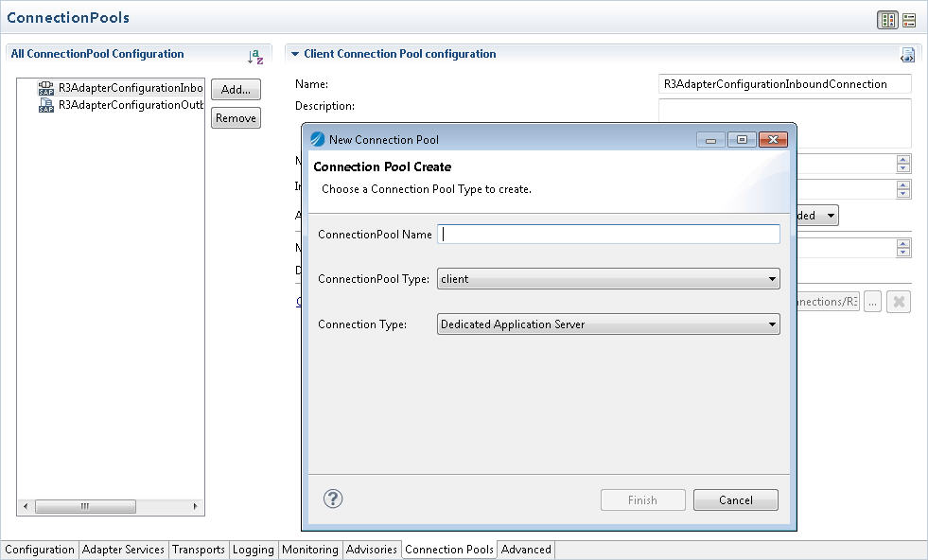The height and width of the screenshot is (560, 928).
Task: Select R3AdapterConfigurationInbound SAP connection icon
Action: pos(46,88)
